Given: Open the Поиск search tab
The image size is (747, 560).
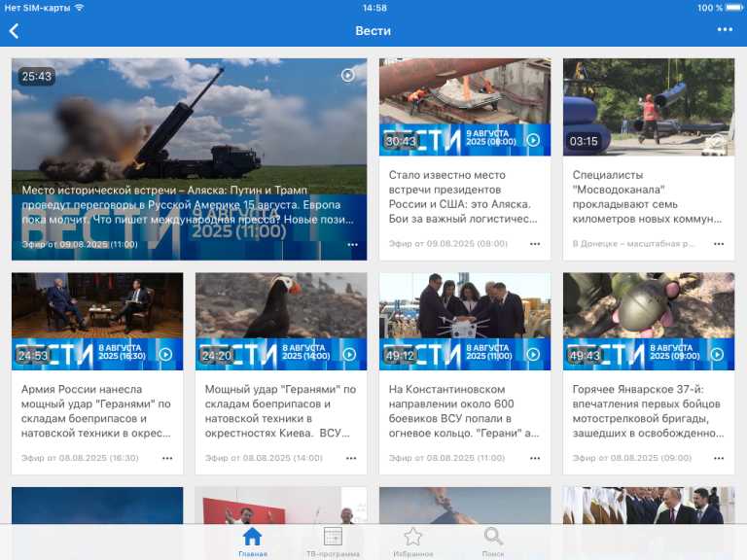Looking at the screenshot, I should pos(493,542).
